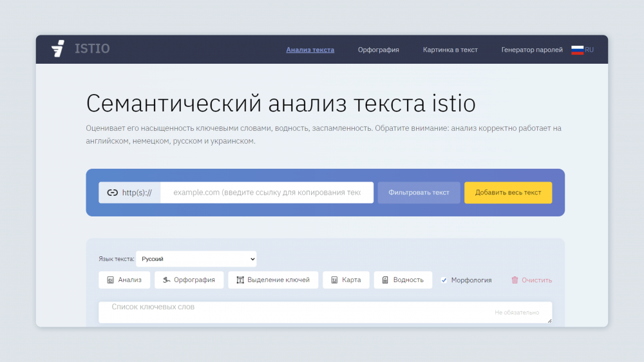644x362 pixels.
Task: Click the Водность button icon
Action: tap(385, 280)
